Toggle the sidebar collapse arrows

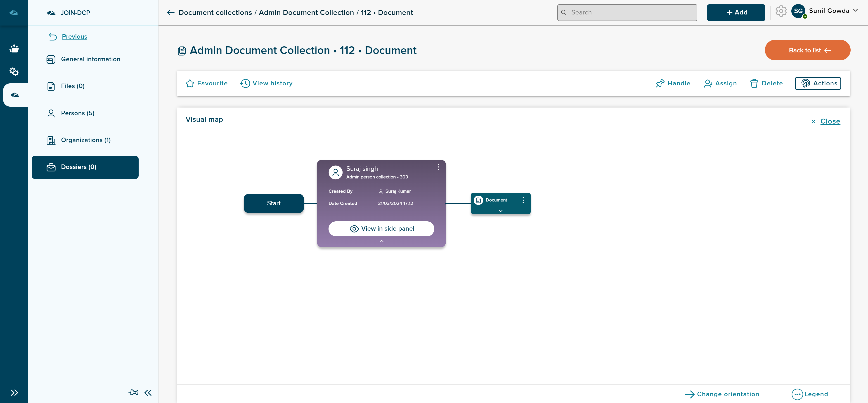[x=148, y=393]
